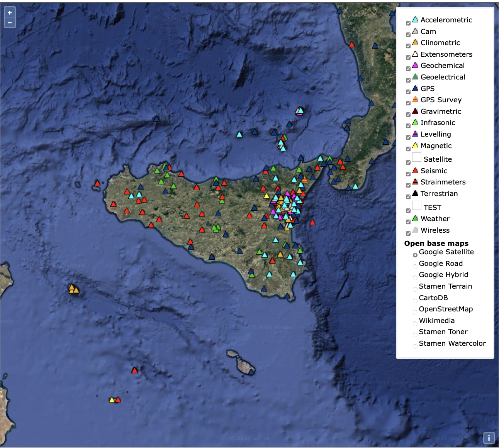
Task: Click the red seismic marker on Malta-side sea
Action: tap(134, 370)
